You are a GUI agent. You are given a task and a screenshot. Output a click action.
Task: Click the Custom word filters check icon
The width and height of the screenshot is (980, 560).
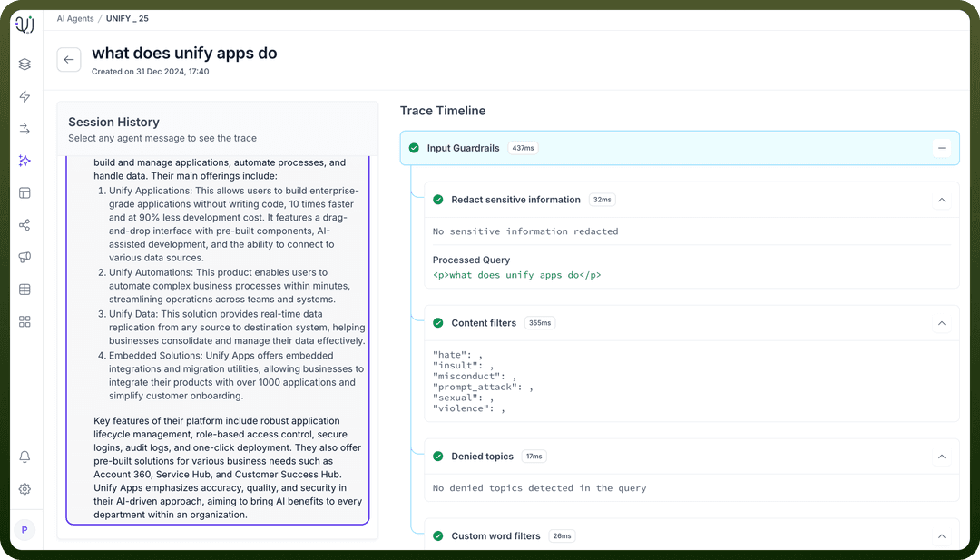(x=438, y=536)
